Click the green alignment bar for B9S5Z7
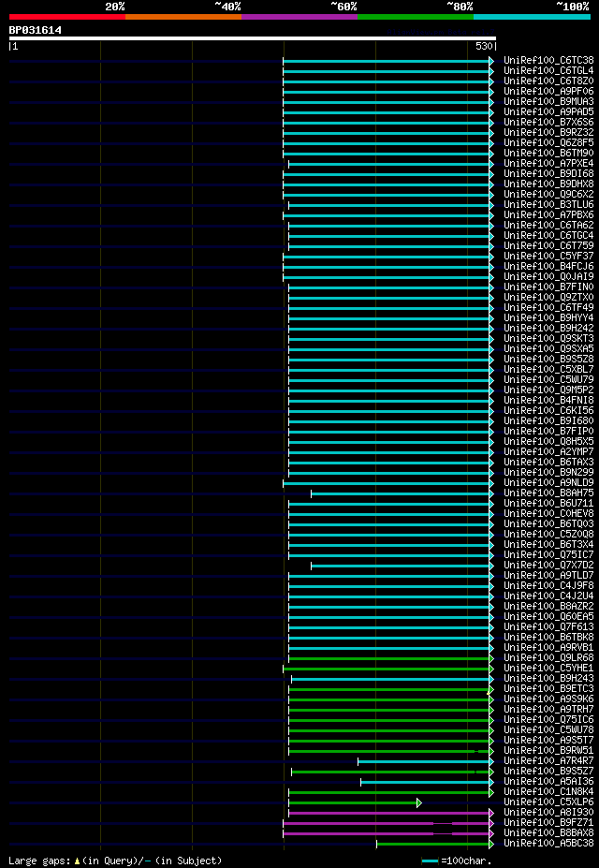 (x=391, y=772)
